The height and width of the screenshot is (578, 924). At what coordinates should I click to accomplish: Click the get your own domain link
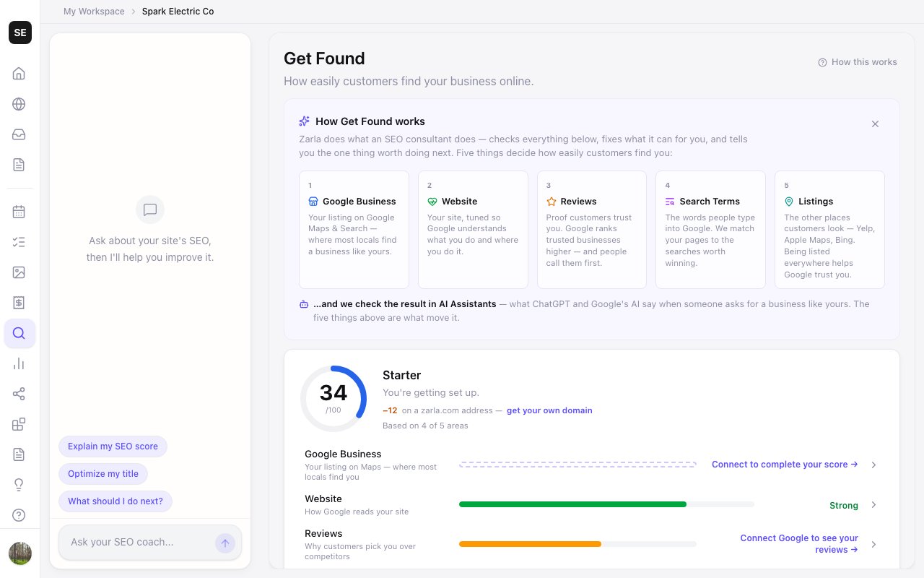pyautogui.click(x=549, y=410)
